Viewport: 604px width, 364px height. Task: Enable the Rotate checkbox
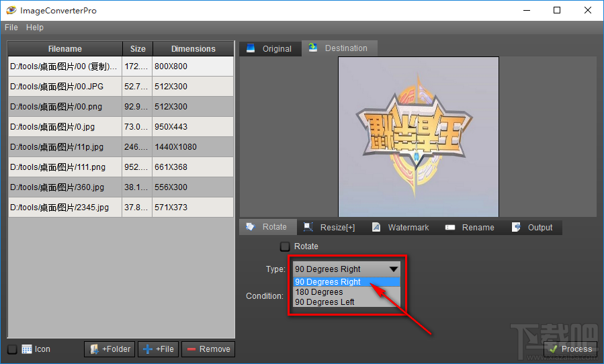coord(285,246)
